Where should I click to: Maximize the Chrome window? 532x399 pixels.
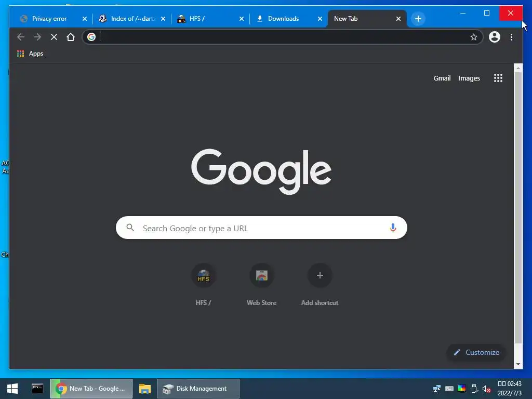(486, 13)
